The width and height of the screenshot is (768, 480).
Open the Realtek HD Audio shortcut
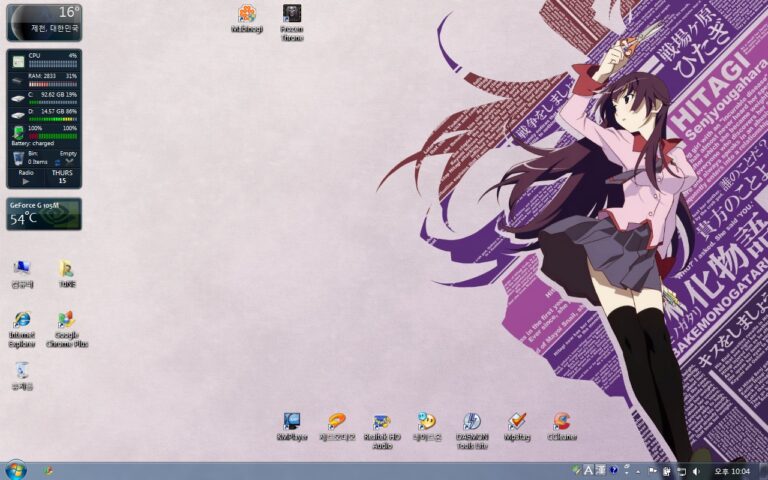point(382,431)
